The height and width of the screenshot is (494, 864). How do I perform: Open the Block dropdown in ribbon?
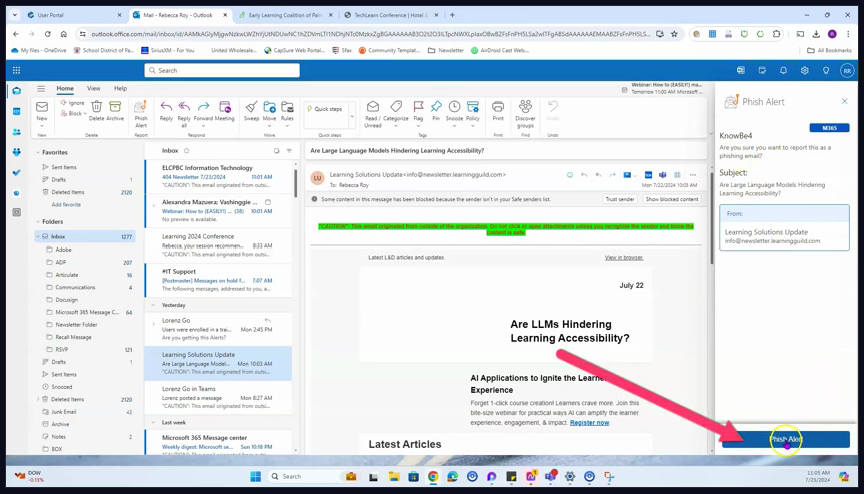85,113
